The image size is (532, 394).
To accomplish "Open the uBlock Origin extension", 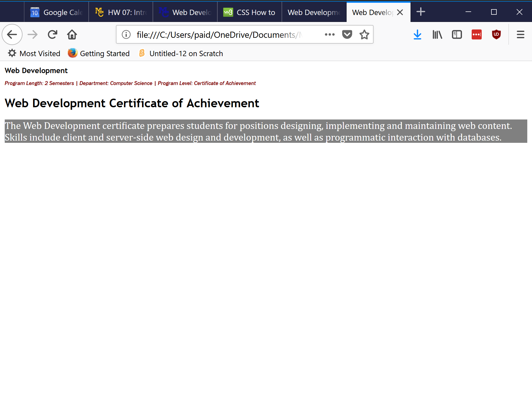I will pyautogui.click(x=496, y=34).
